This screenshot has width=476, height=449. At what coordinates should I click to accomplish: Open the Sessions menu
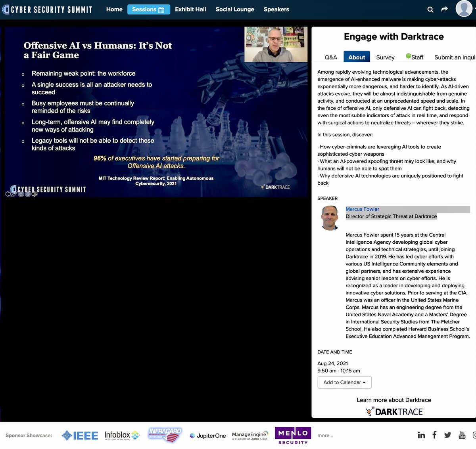point(148,9)
